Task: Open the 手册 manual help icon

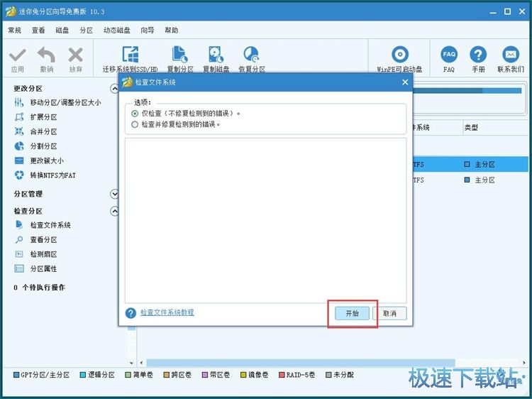Action: (x=478, y=55)
